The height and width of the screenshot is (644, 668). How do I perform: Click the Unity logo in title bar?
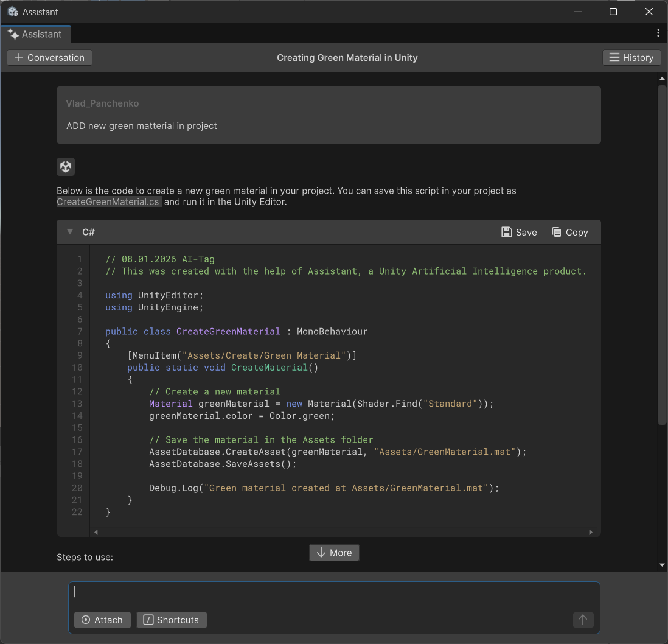coord(12,12)
